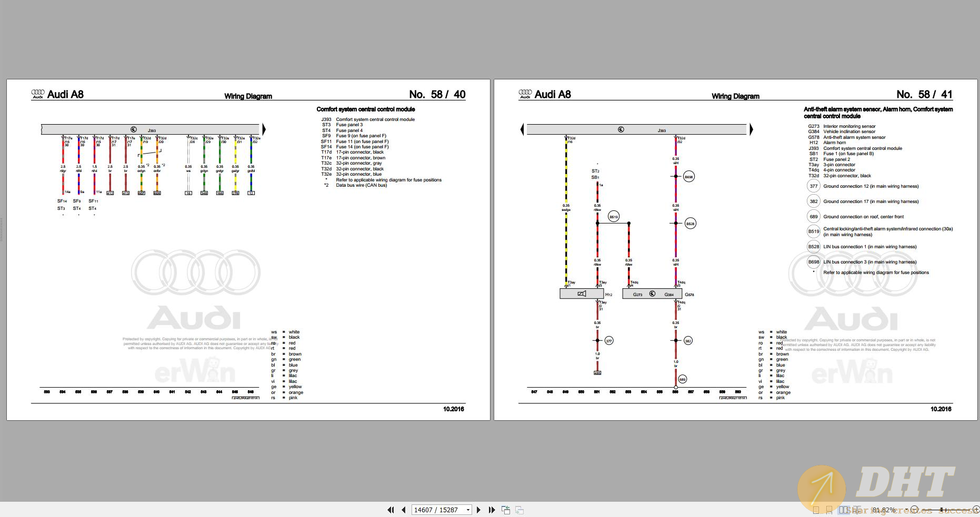980x517 pixels.
Task: Click color code 'yellow' on page 40
Action: tap(295, 387)
